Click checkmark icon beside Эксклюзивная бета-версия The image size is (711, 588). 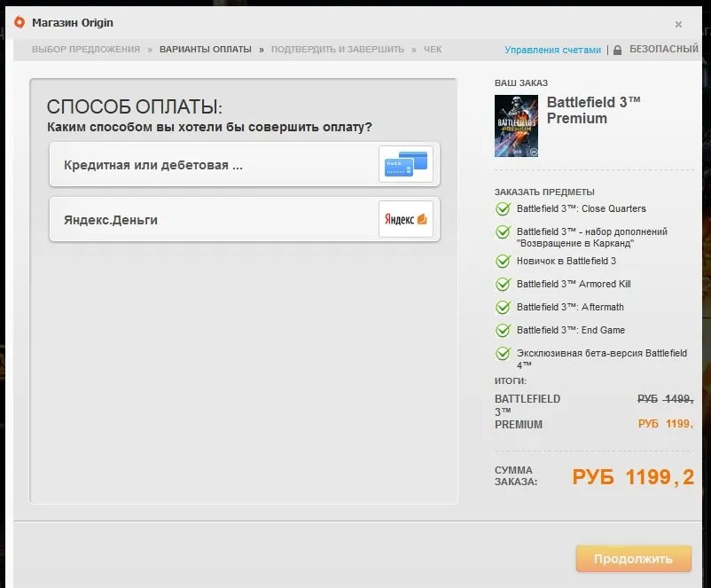503,354
